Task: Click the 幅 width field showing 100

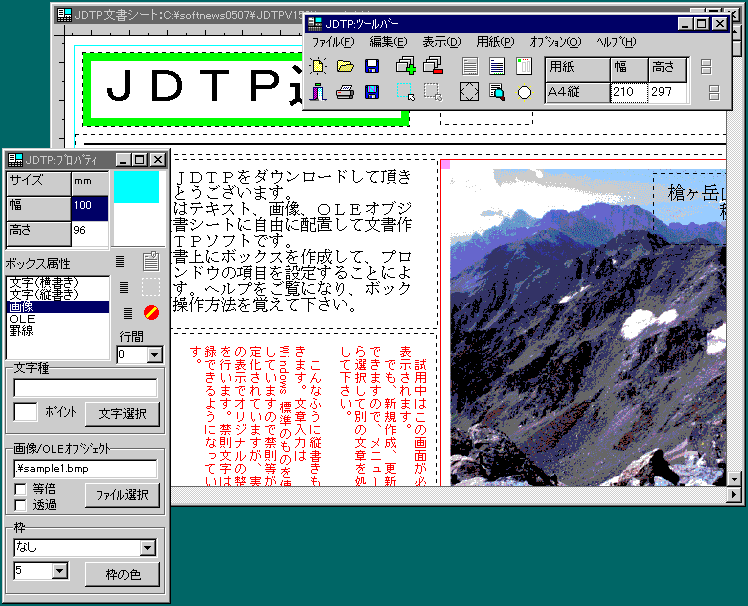Action: (90, 209)
